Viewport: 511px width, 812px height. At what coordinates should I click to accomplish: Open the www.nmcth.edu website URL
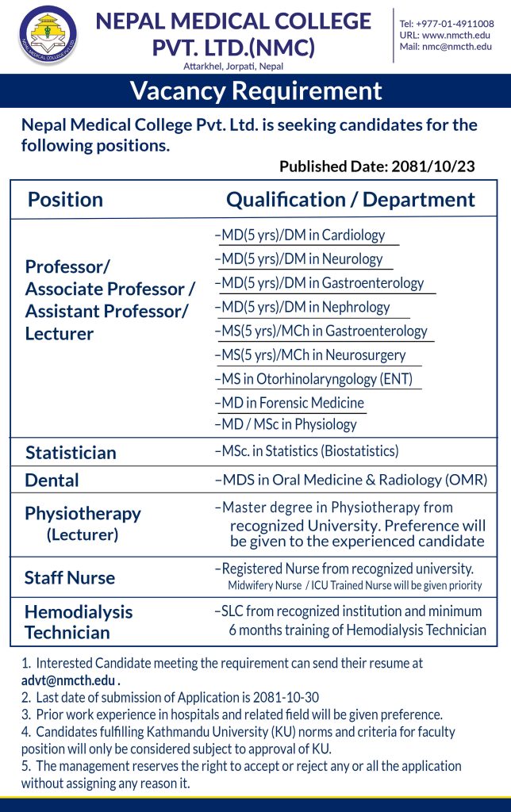pos(456,36)
